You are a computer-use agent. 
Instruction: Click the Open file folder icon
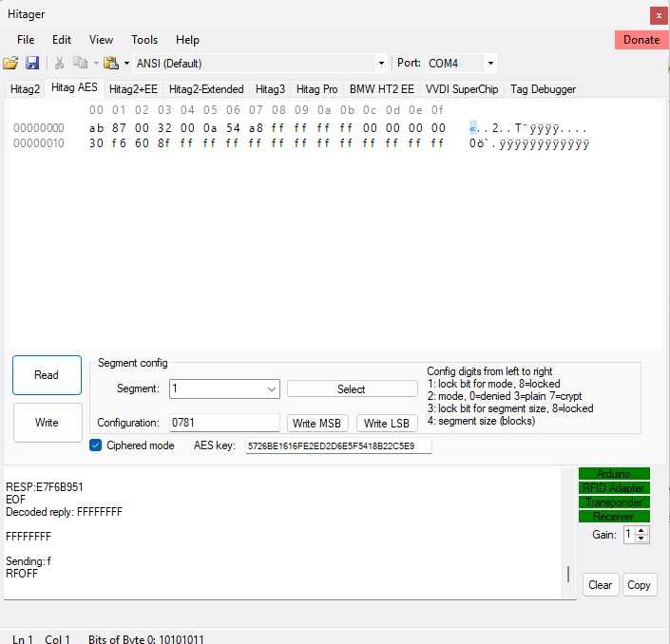pos(10,64)
